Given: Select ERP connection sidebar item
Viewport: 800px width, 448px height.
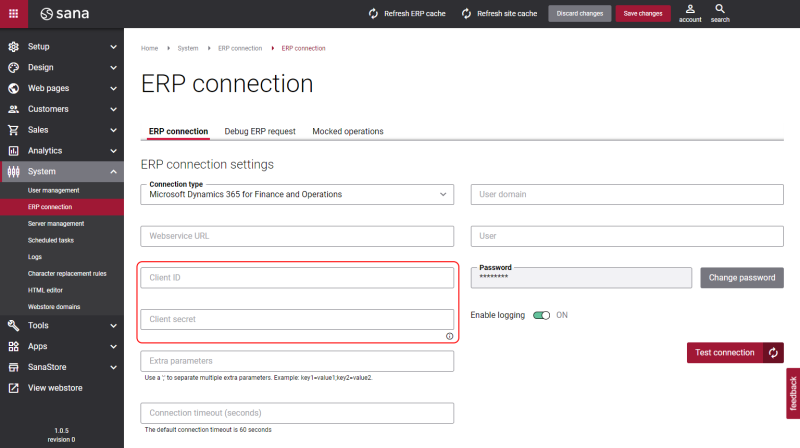Looking at the screenshot, I should [62, 207].
